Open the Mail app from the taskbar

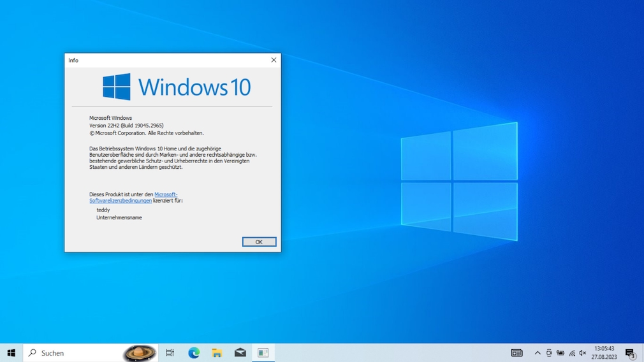pyautogui.click(x=240, y=353)
